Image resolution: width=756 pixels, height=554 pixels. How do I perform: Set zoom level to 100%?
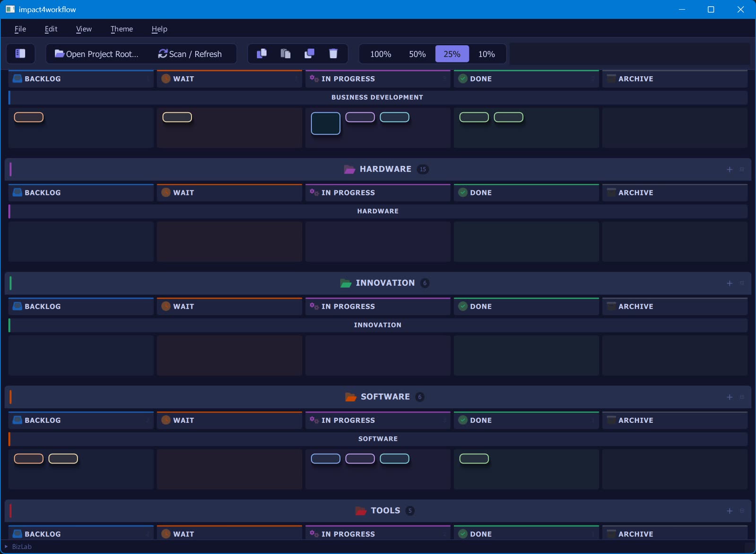click(381, 54)
